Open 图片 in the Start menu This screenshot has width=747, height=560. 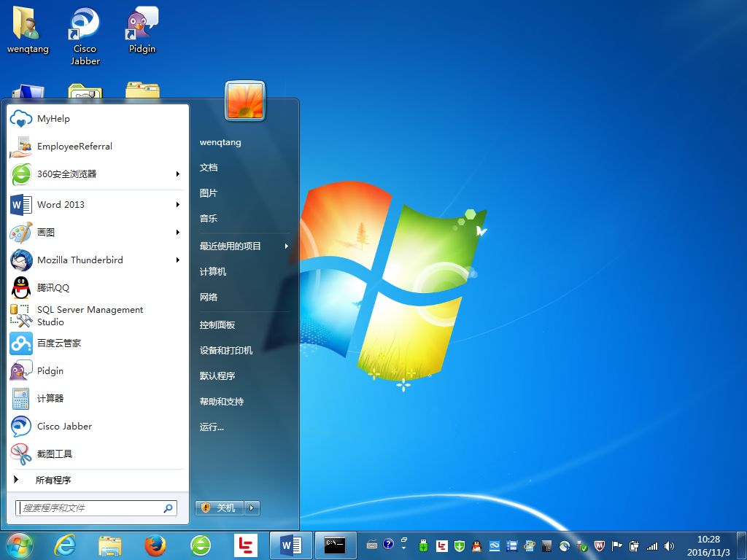[x=209, y=192]
